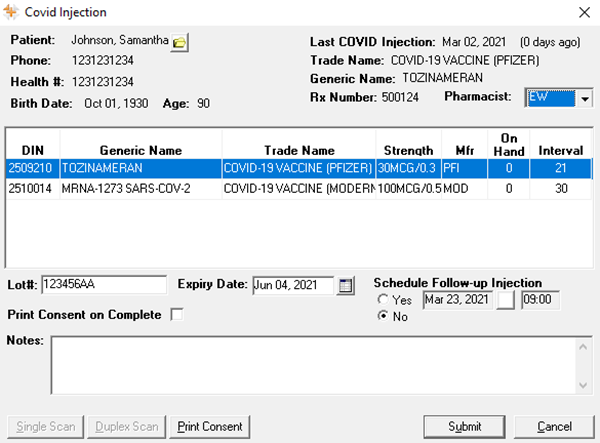Cancel the Covid injection dialog
Viewport: 600px width, 443px height.
pos(554,427)
